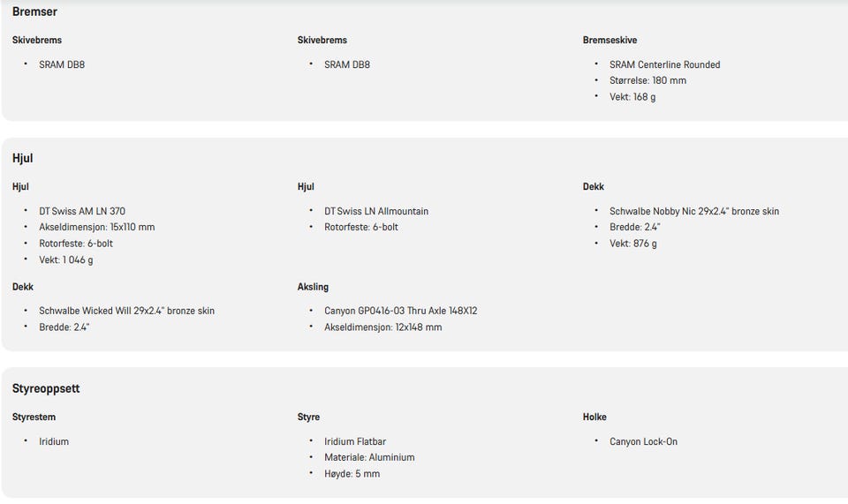This screenshot has width=848, height=504.
Task: Click Vekt 876 g tire weight
Action: [x=632, y=244]
